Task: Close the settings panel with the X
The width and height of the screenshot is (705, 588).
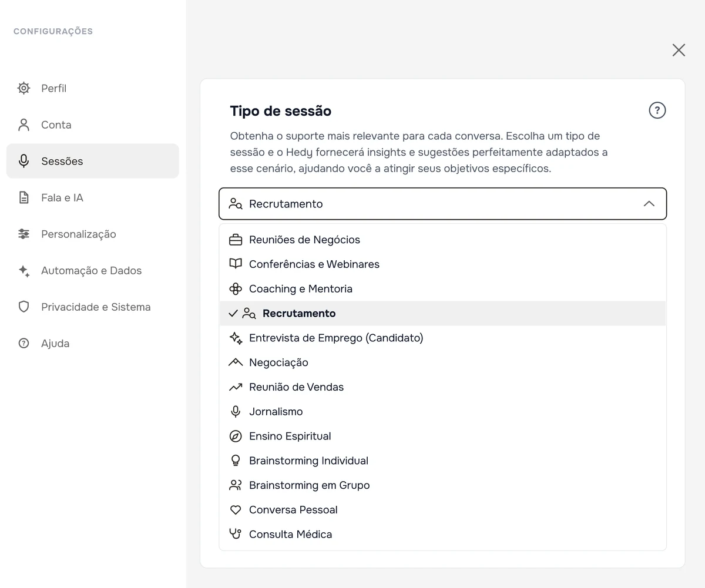Action: (679, 50)
